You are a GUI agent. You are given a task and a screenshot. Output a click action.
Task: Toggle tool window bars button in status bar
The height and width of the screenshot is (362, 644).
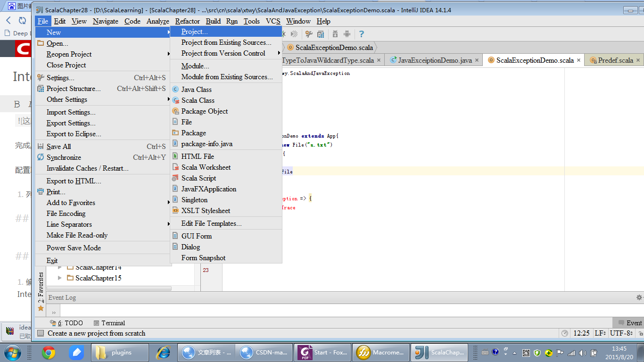(x=41, y=333)
